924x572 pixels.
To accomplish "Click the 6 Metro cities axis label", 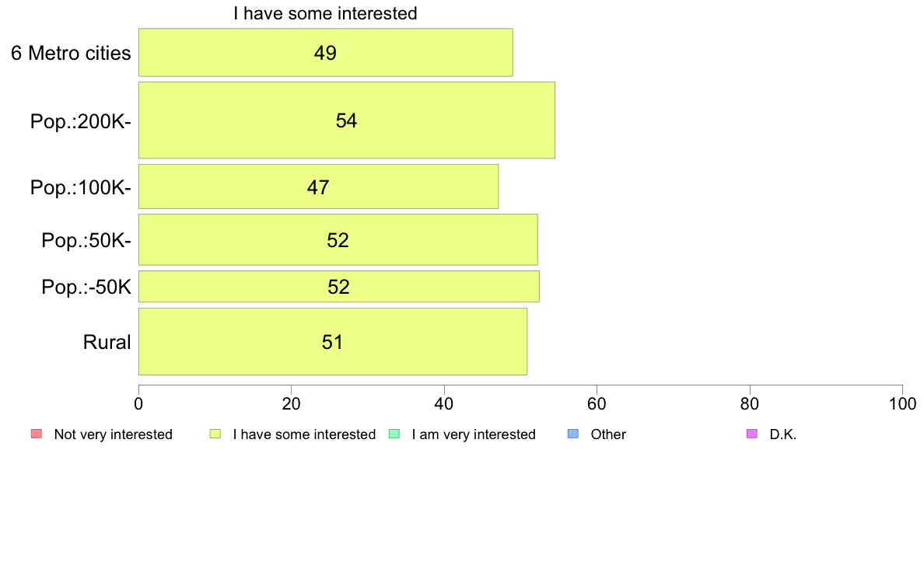I will (71, 53).
